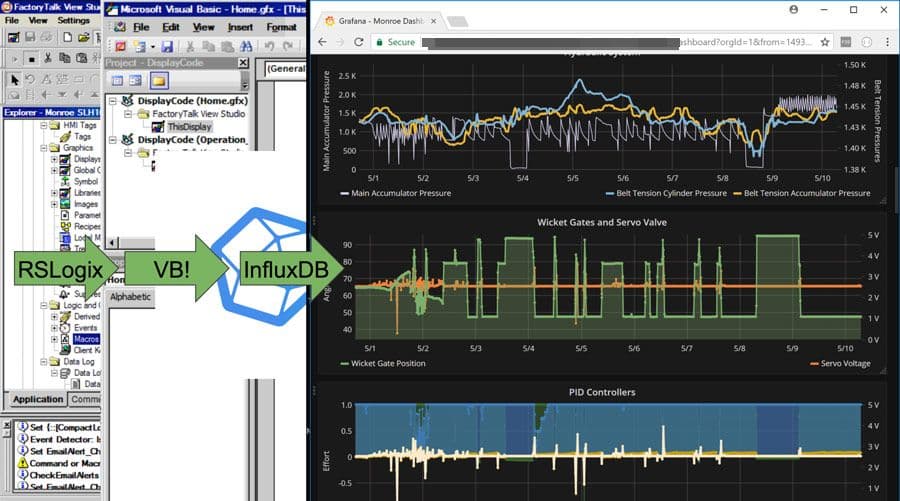Select the arrow pointer tool in FactoryTalk
Image resolution: width=900 pixels, height=501 pixels.
pyautogui.click(x=14, y=79)
